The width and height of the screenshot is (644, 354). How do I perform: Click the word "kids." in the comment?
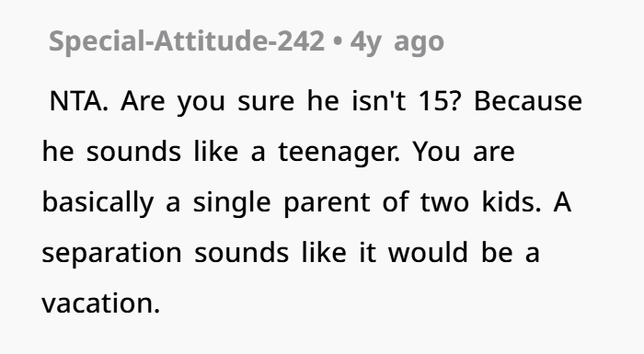coord(512,202)
